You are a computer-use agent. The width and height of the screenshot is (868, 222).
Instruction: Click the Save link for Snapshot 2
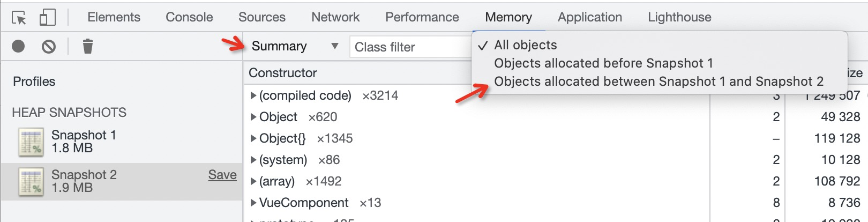(222, 175)
